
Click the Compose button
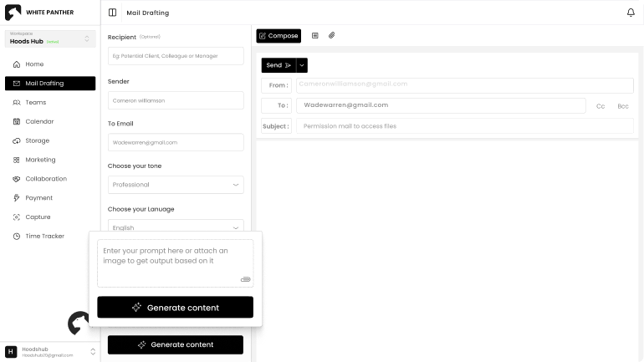pos(279,36)
